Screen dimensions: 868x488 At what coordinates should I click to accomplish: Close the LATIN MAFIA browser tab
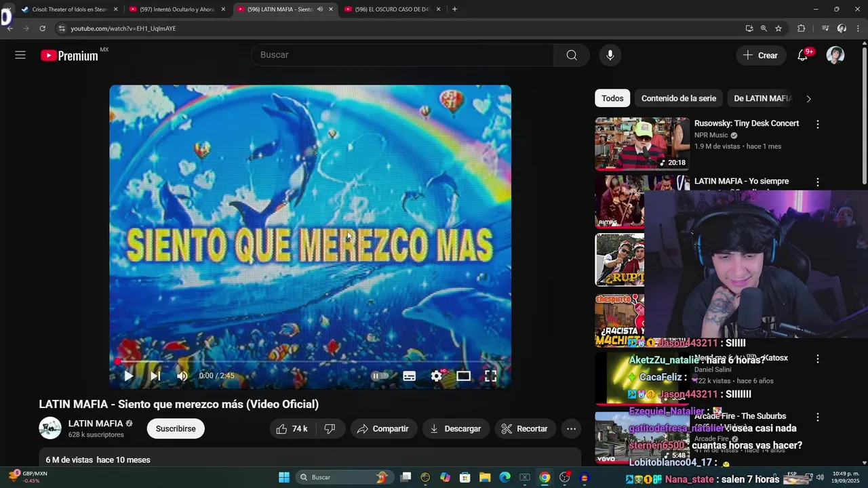point(331,9)
